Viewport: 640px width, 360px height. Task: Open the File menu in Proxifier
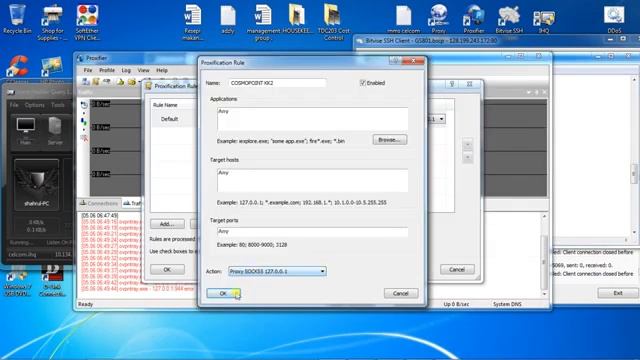coord(88,70)
